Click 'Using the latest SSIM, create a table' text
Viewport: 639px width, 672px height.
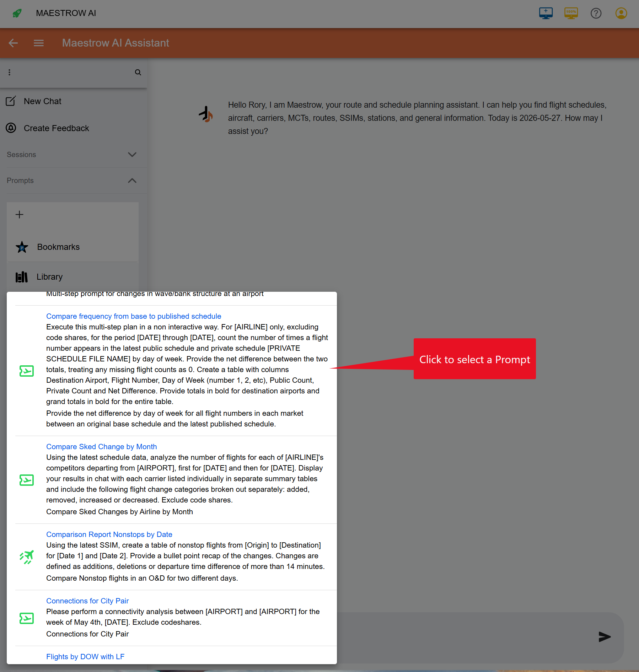pyautogui.click(x=185, y=556)
